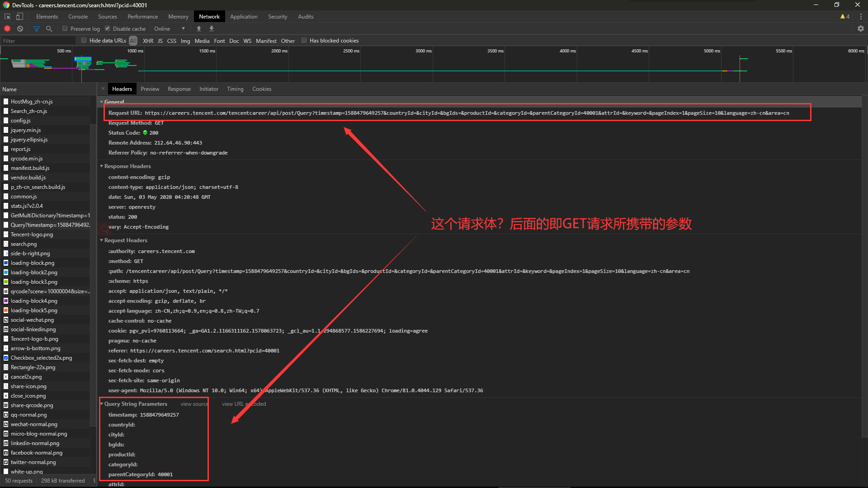Open the Cookies tab of request
This screenshot has height=488, width=868.
262,89
